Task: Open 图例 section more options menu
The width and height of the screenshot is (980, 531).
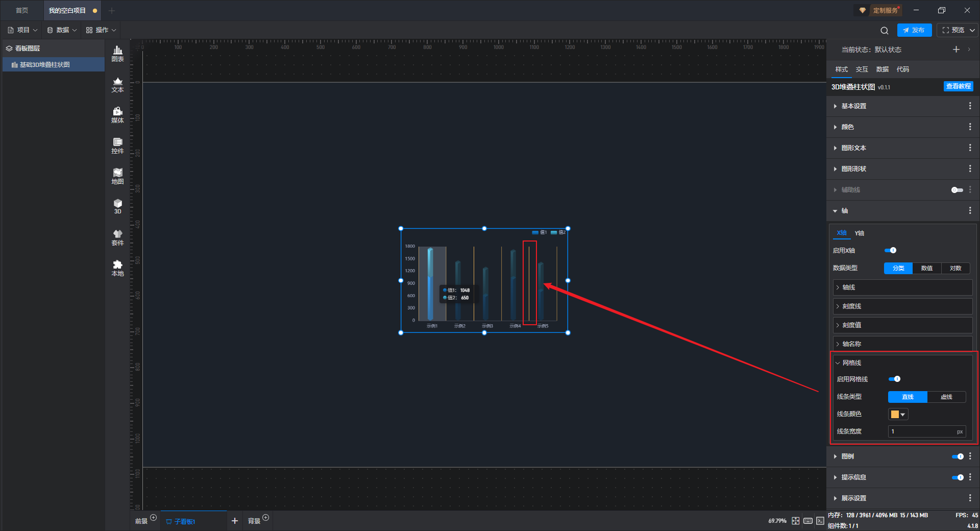Action: (x=970, y=456)
